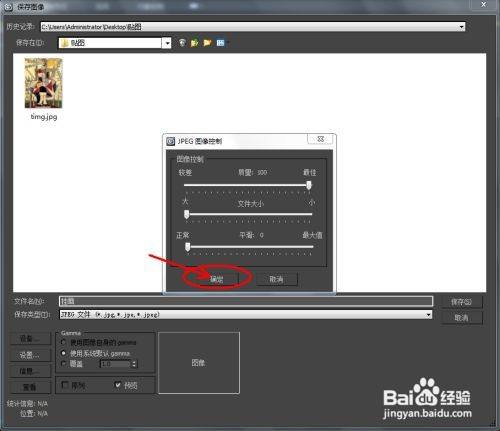Open the 保存类型 file type dropdown
This screenshot has height=431, width=500.
[428, 314]
